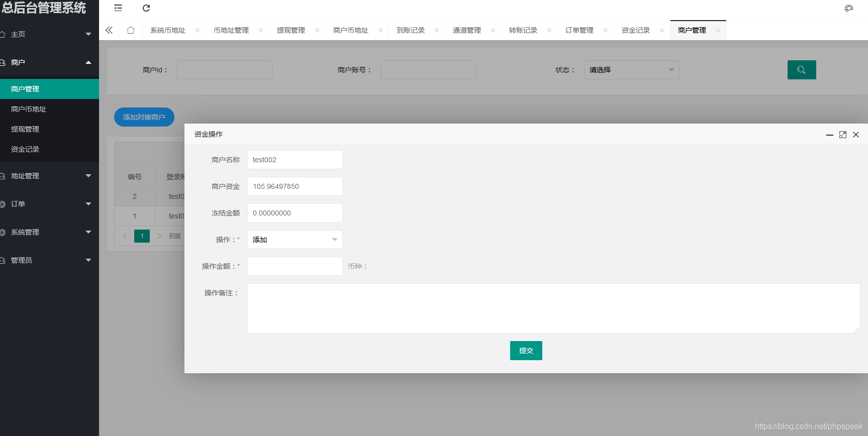Click the next page arrow in pagination
868x436 pixels.
[159, 236]
